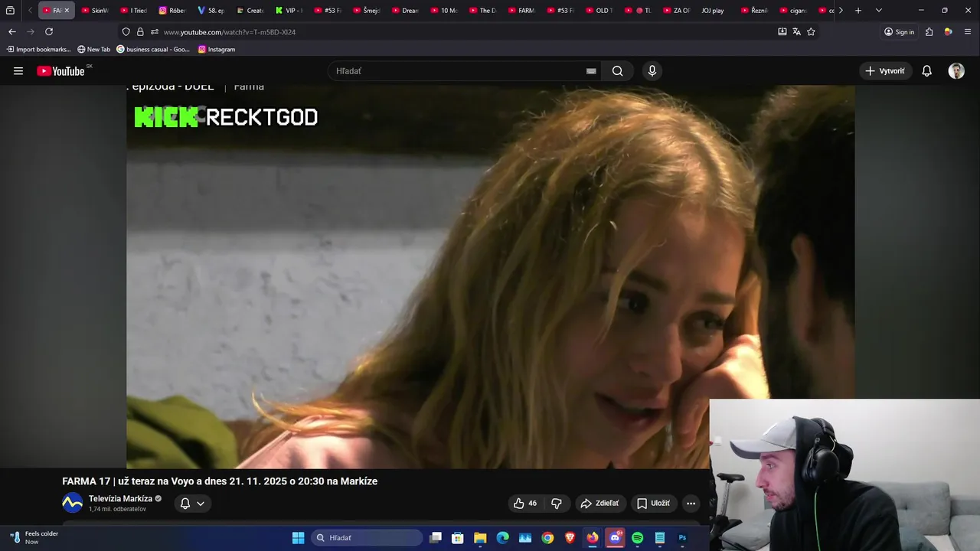Dislike the video with thumbs down

(x=557, y=504)
